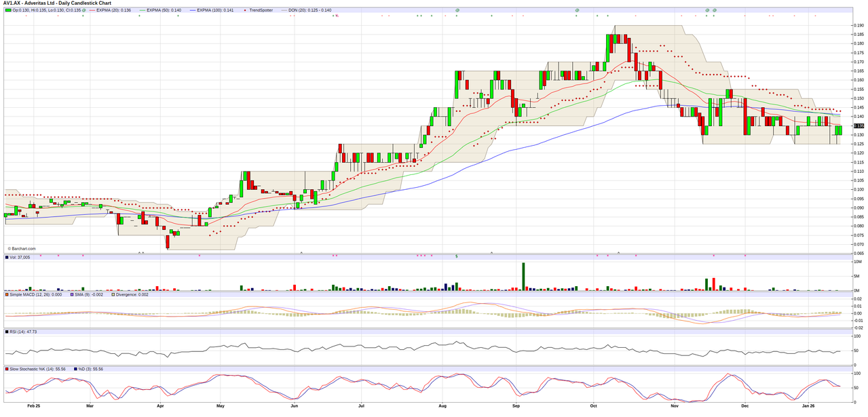Click the 0.190 price axis label
Image resolution: width=868 pixels, height=417 pixels.
click(858, 26)
